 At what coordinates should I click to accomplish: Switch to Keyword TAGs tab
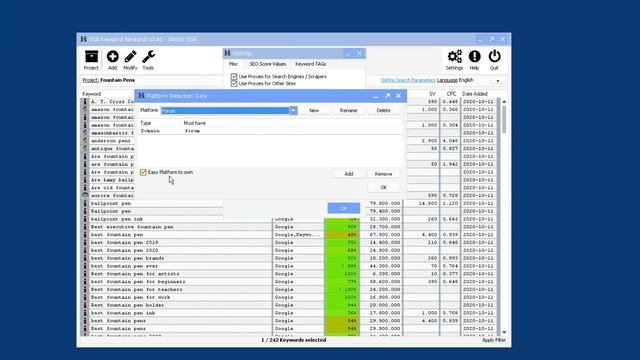click(311, 64)
